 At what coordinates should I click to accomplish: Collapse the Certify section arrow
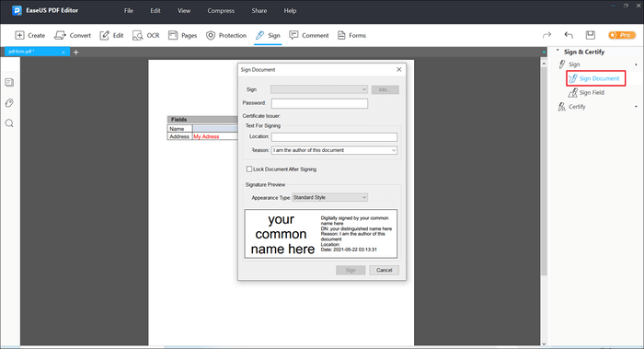636,107
